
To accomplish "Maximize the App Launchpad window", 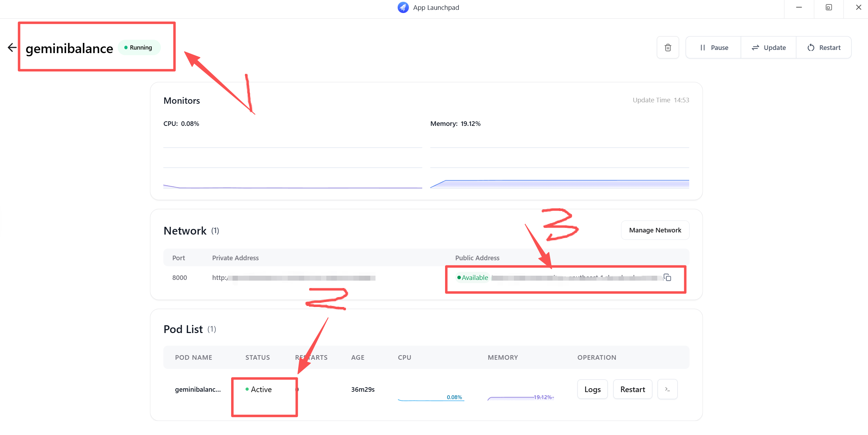I will (829, 7).
